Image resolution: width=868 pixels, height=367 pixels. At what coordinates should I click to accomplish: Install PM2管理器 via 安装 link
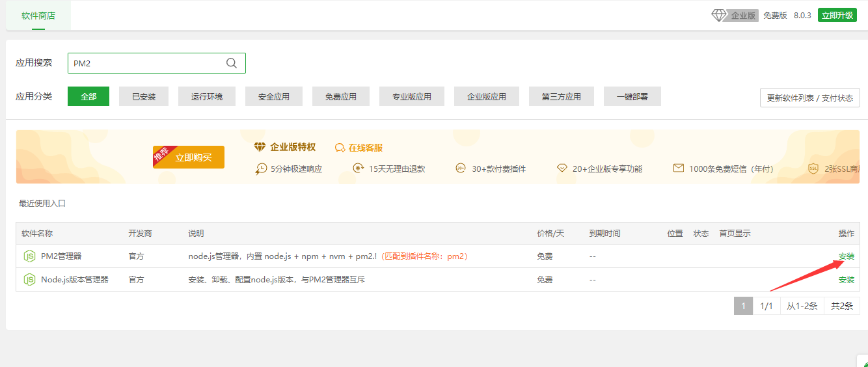pos(847,256)
